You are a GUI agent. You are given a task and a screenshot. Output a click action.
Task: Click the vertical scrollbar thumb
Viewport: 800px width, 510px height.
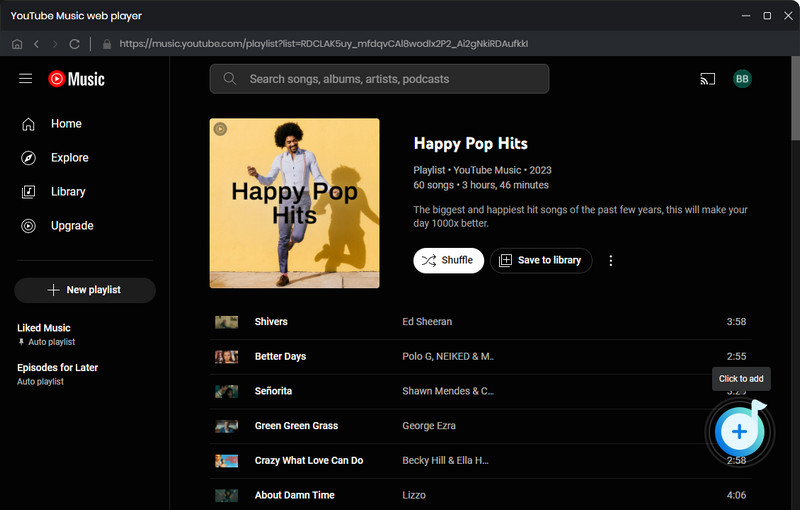pyautogui.click(x=795, y=98)
